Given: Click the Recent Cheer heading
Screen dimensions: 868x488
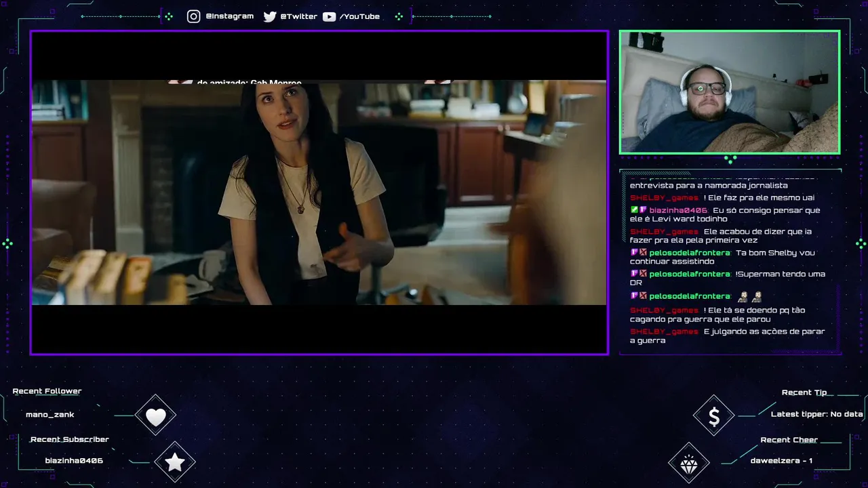Looking at the screenshot, I should tap(789, 440).
